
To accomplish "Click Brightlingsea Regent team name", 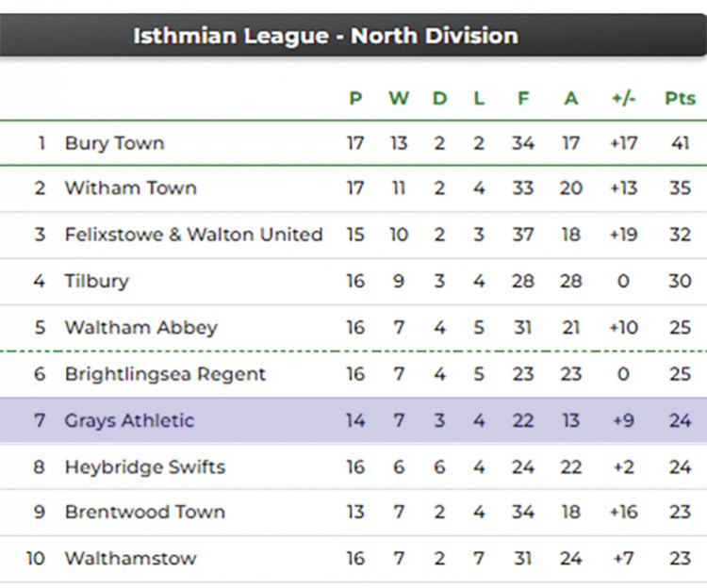I will coord(165,374).
